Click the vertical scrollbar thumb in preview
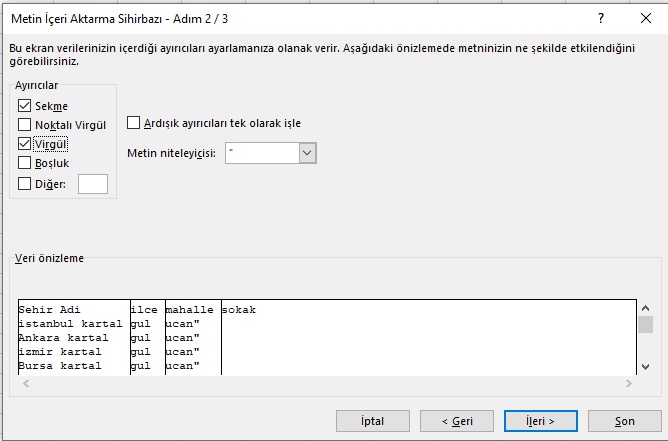The width and height of the screenshot is (668, 441). pos(646,324)
